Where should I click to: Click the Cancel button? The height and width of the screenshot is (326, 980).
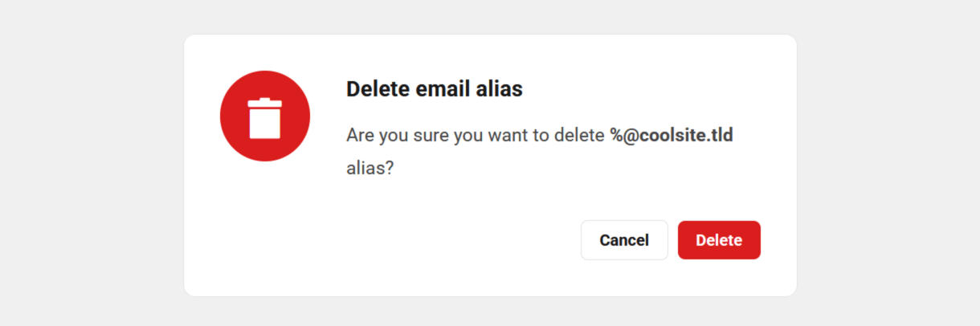pos(624,240)
